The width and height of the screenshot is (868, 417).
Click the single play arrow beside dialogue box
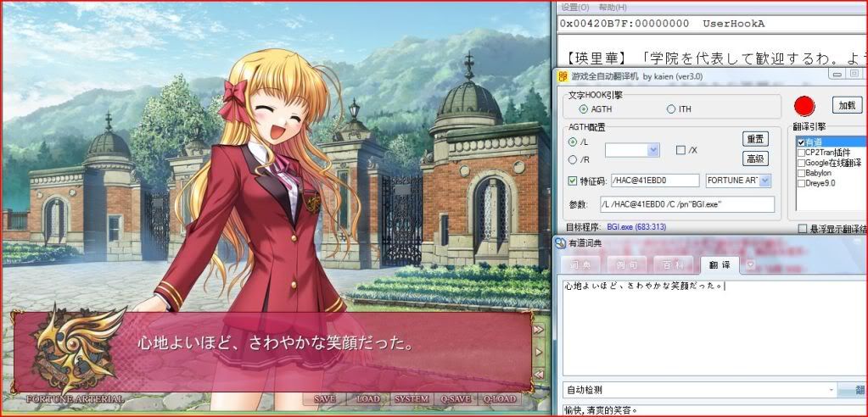[539, 353]
